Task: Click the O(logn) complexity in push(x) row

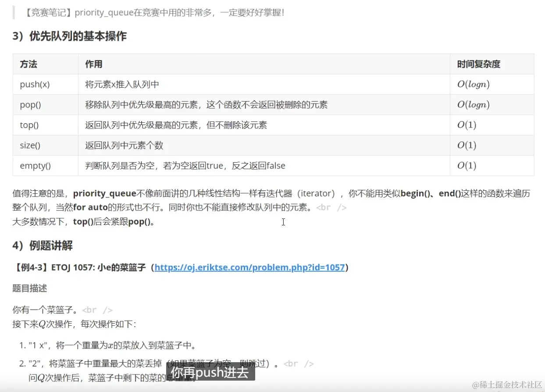Action: click(473, 85)
